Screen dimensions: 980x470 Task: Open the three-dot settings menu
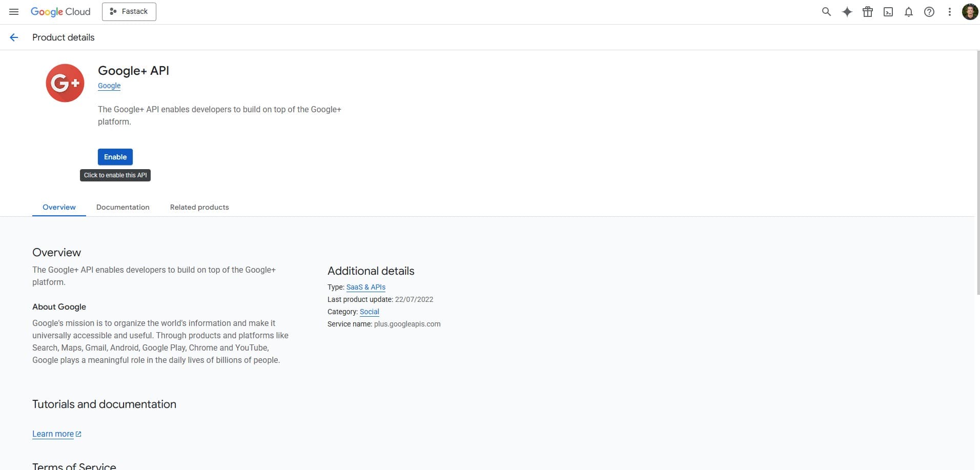[x=950, y=12]
